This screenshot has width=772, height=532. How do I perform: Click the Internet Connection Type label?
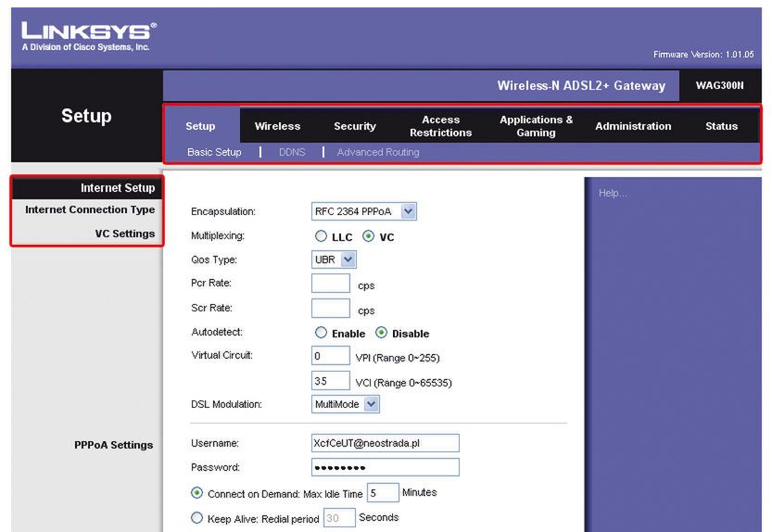click(90, 209)
